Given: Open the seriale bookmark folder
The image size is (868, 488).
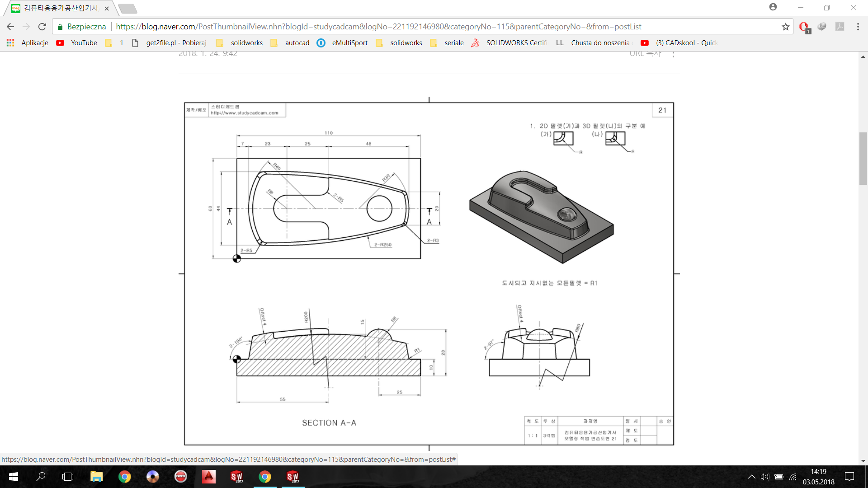Looking at the screenshot, I should [x=447, y=43].
